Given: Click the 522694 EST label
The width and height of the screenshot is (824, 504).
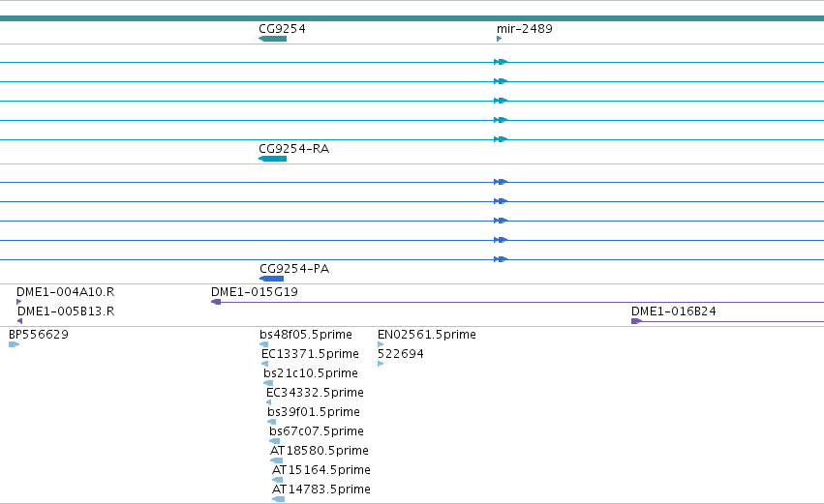Looking at the screenshot, I should (401, 354).
